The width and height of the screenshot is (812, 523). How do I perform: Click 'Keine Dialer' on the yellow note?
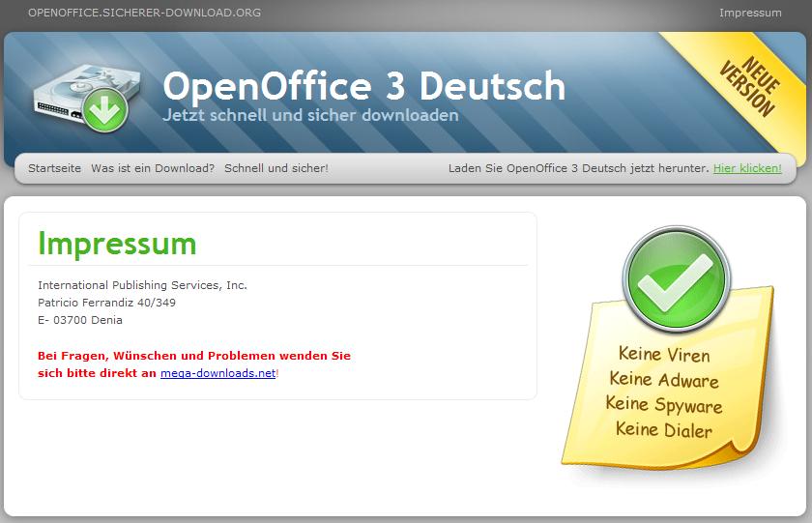[664, 429]
